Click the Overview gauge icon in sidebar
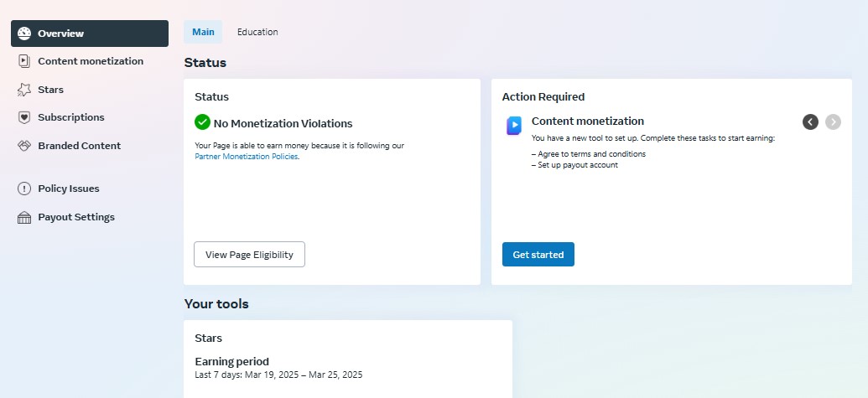 [x=24, y=34]
